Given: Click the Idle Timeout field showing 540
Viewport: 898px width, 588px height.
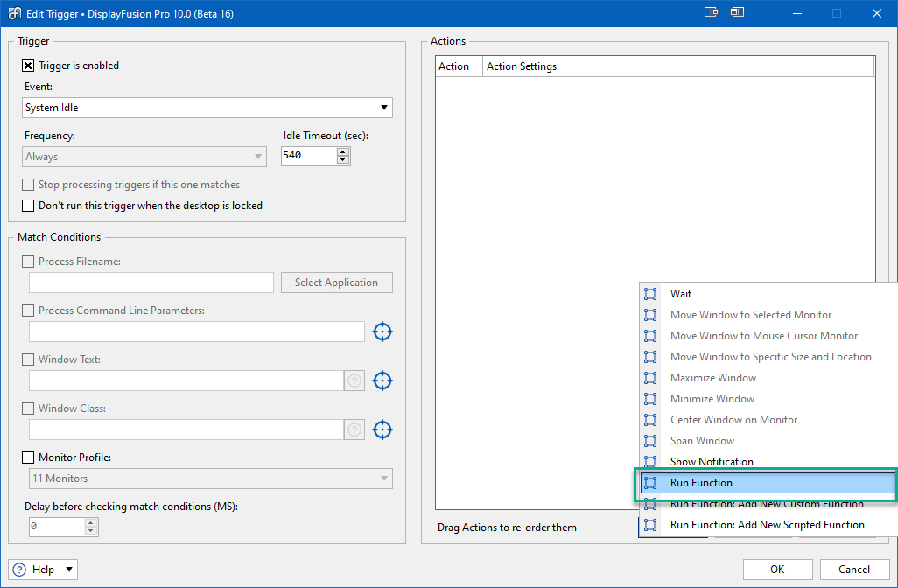Looking at the screenshot, I should 309,156.
